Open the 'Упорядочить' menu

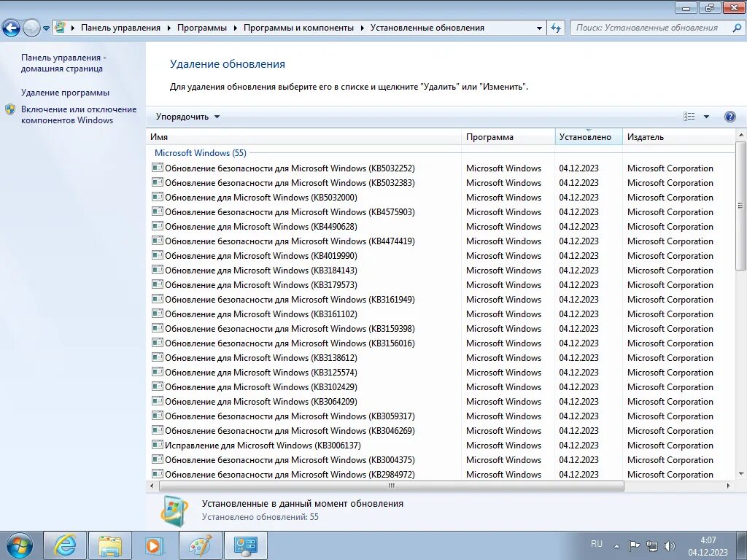187,117
